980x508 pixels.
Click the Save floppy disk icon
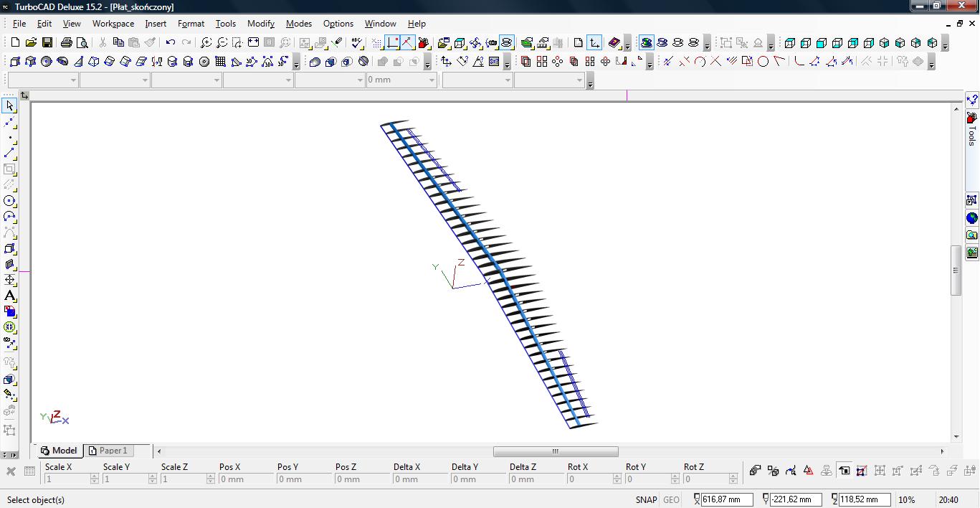pyautogui.click(x=47, y=43)
